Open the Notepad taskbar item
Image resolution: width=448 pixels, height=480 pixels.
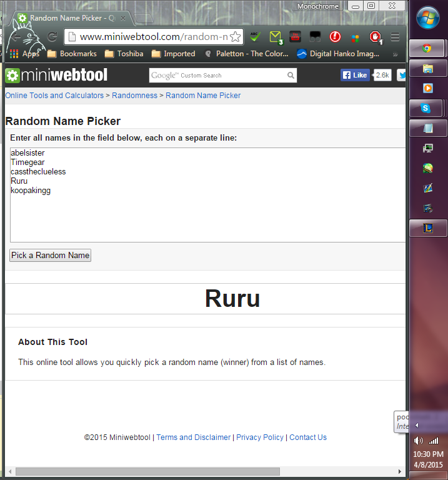[x=428, y=128]
